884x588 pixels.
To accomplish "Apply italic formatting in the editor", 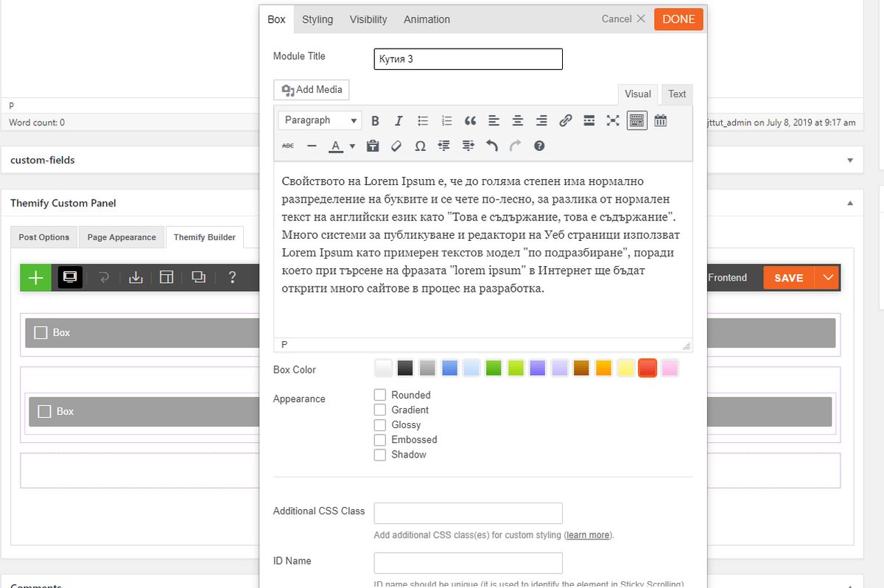I will pos(399,121).
